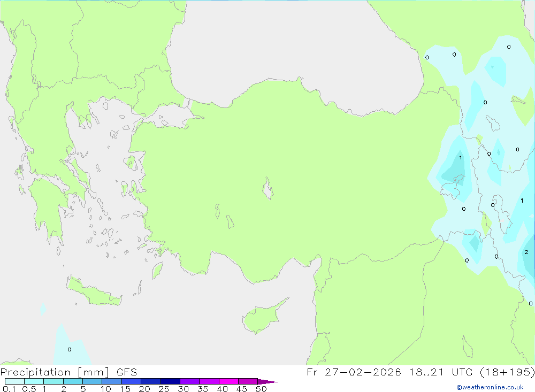This screenshot has width=535, height=392.
Task: Click the '2' precipitation value on the map
Action: click(x=526, y=252)
